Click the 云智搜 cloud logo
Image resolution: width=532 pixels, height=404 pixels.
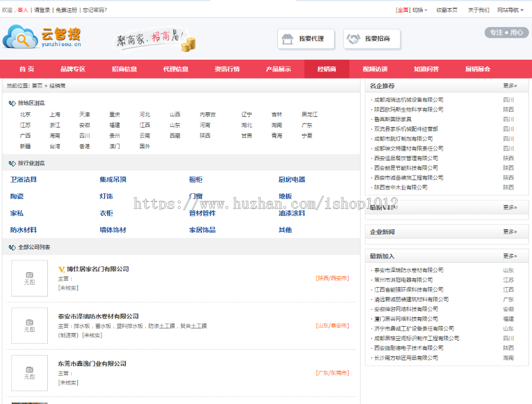point(42,37)
